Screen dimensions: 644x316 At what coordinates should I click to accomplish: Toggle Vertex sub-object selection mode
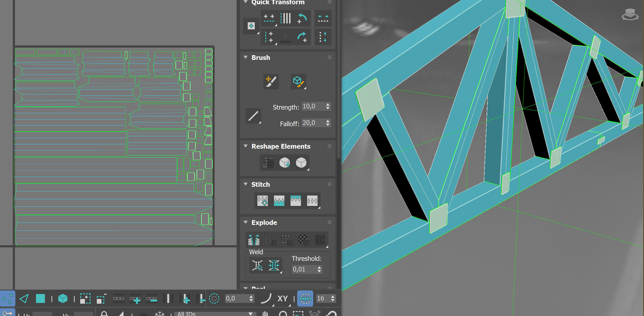(x=8, y=298)
